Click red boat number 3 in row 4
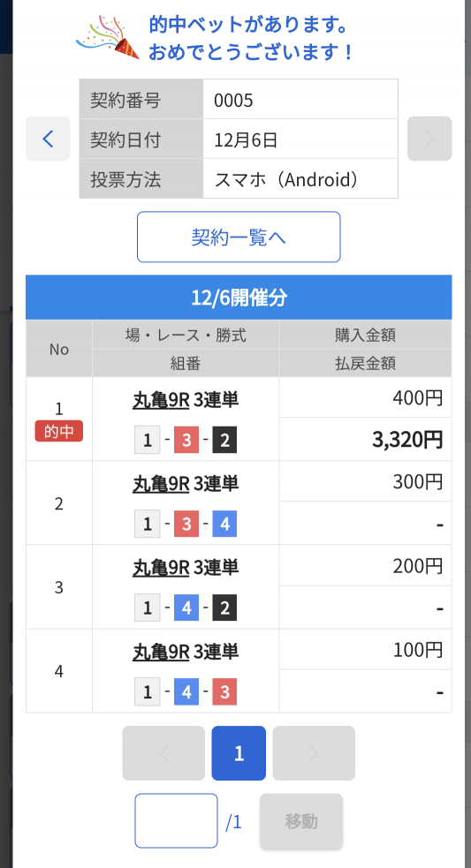 point(224,691)
